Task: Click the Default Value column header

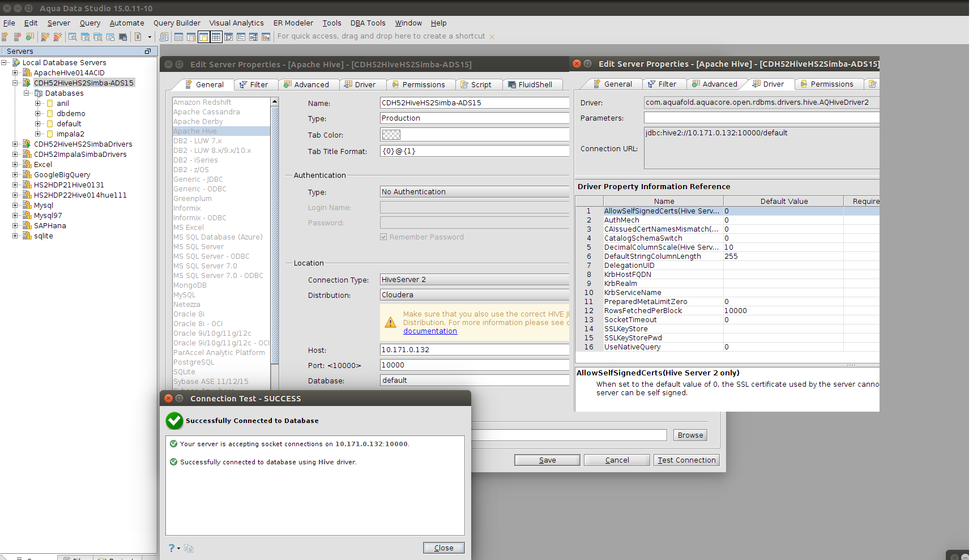Action: pos(784,201)
